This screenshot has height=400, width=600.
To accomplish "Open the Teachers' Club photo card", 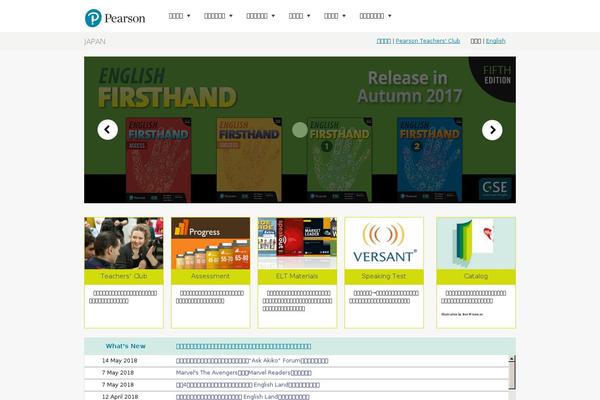I will 124,243.
